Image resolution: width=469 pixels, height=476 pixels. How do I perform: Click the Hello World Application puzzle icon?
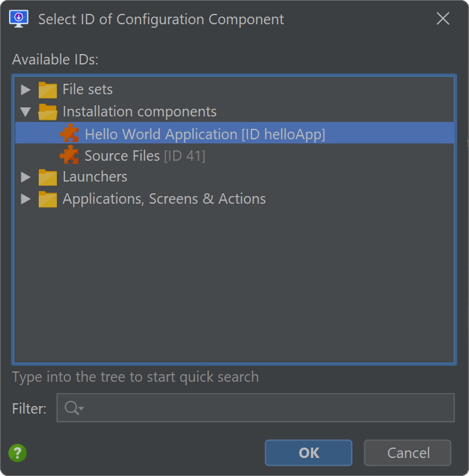69,133
